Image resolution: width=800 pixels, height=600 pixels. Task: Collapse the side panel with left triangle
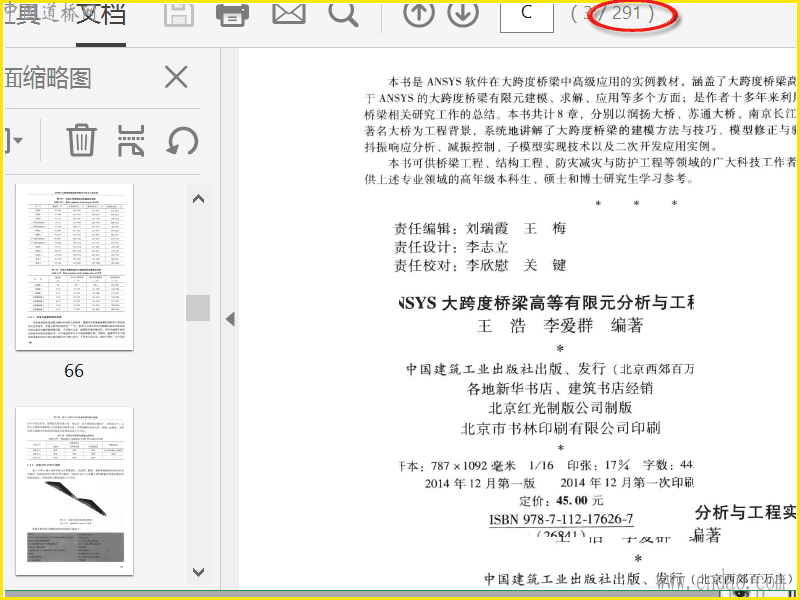[x=230, y=319]
